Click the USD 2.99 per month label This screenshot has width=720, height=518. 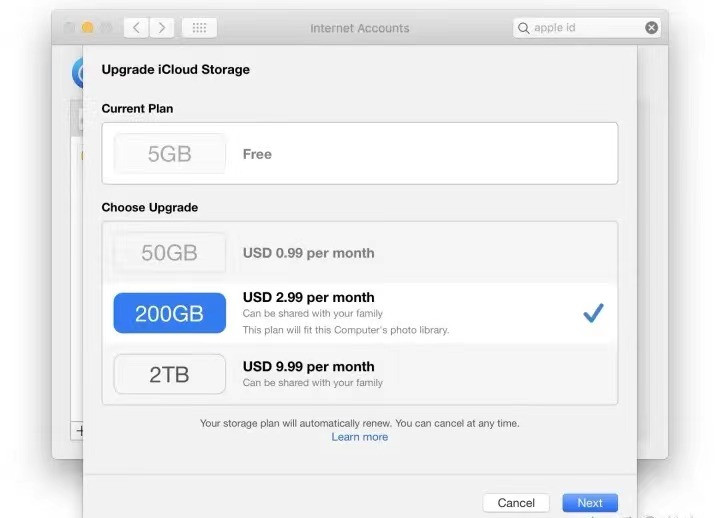309,297
